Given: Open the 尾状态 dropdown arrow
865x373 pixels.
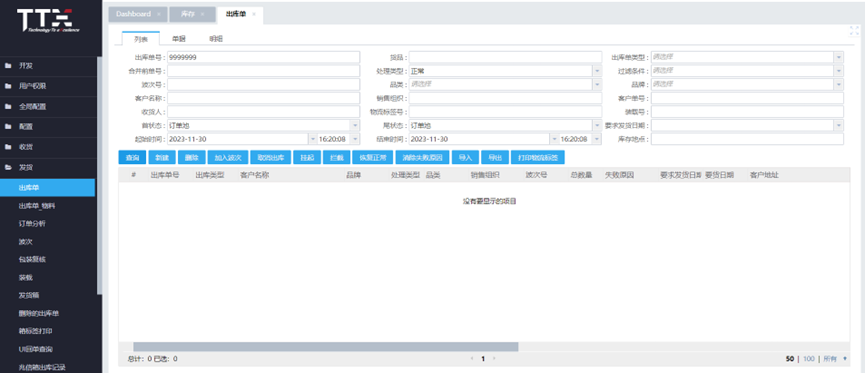Looking at the screenshot, I should [x=597, y=125].
